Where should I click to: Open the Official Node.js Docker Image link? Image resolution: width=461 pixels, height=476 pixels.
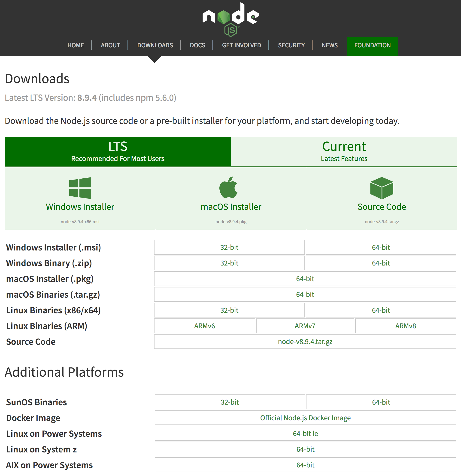305,418
